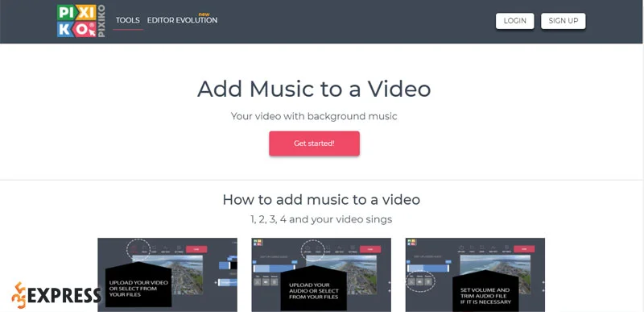This screenshot has width=644, height=312.
Task: Click the blue audio track bar in second thumbnail
Action: pos(274,268)
